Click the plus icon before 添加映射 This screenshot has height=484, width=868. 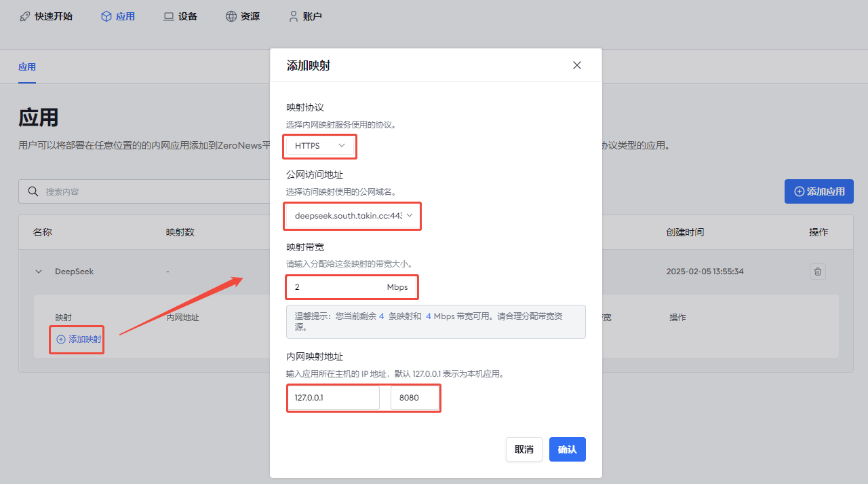[61, 339]
